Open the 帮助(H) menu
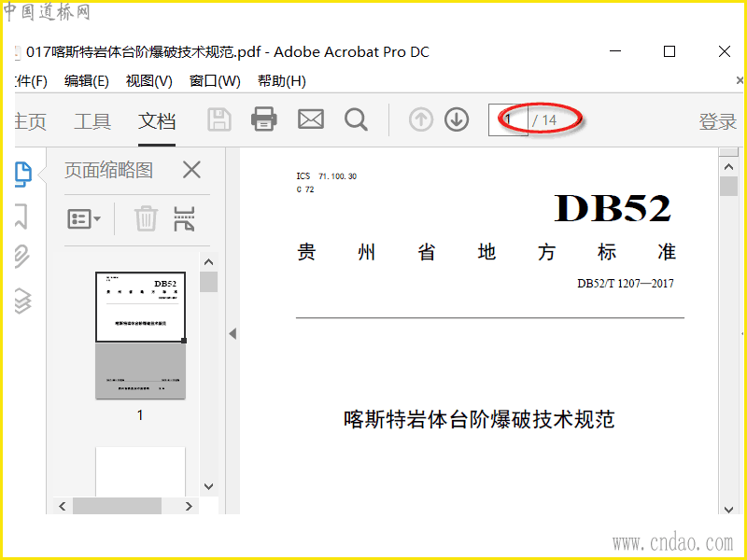 [282, 81]
